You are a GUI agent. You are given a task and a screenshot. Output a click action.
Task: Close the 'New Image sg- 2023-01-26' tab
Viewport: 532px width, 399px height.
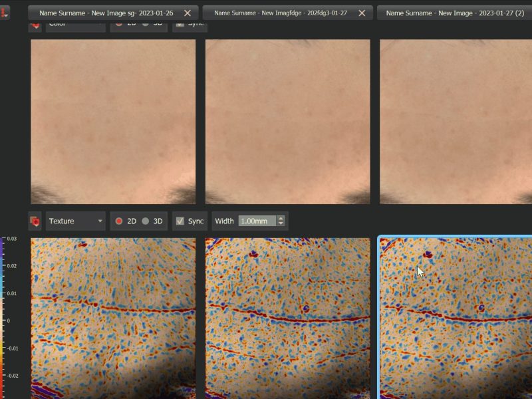(188, 13)
